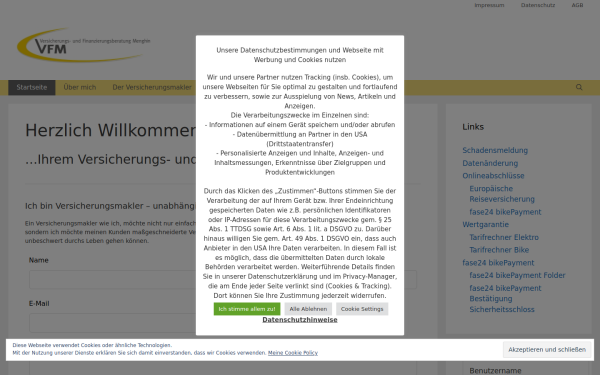This screenshot has width=600, height=375.
Task: Click 'Akzeptieren und schließen' in cookie bar
Action: tap(547, 350)
